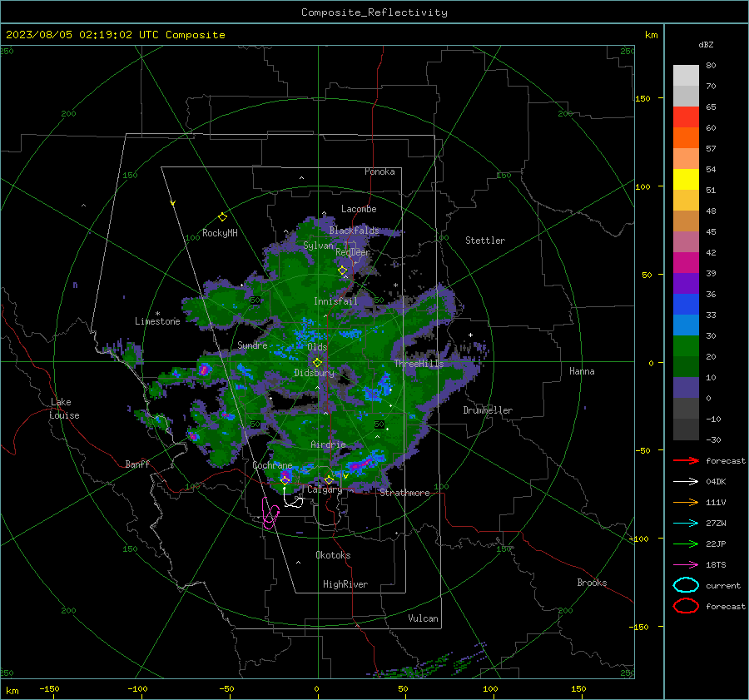
Task: Click the 80 value on the dBZ scale
Action: (711, 66)
